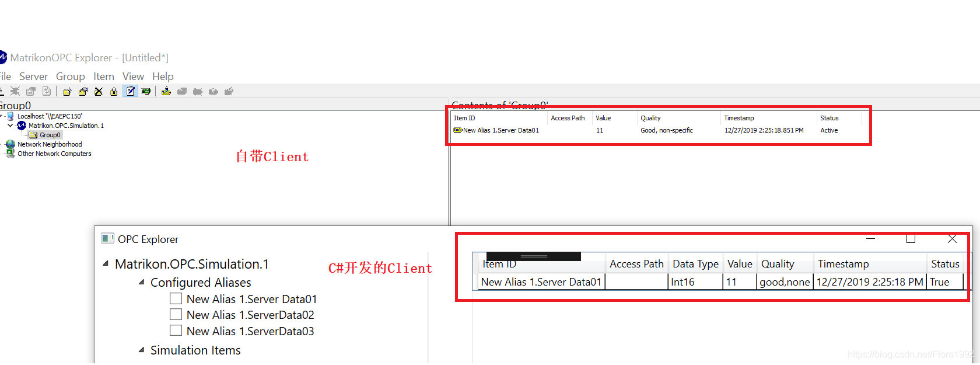
Task: Click the Delete Group crossed folder icon
Action: click(x=99, y=91)
